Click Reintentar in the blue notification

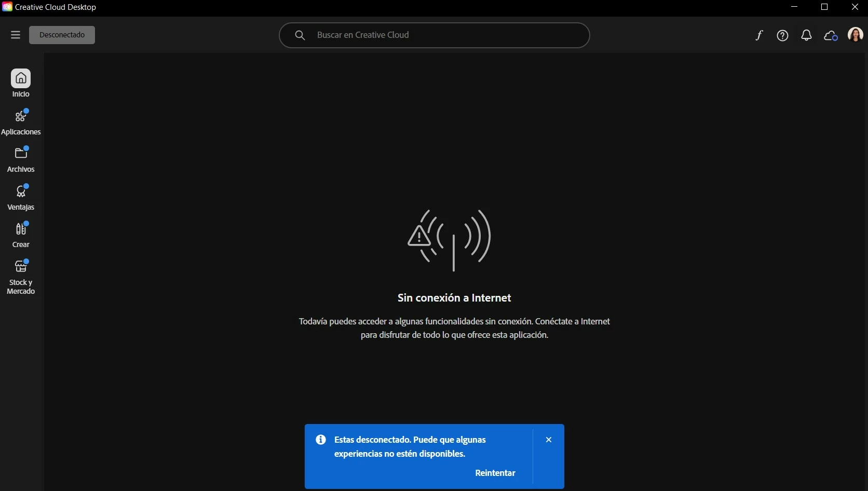point(495,473)
